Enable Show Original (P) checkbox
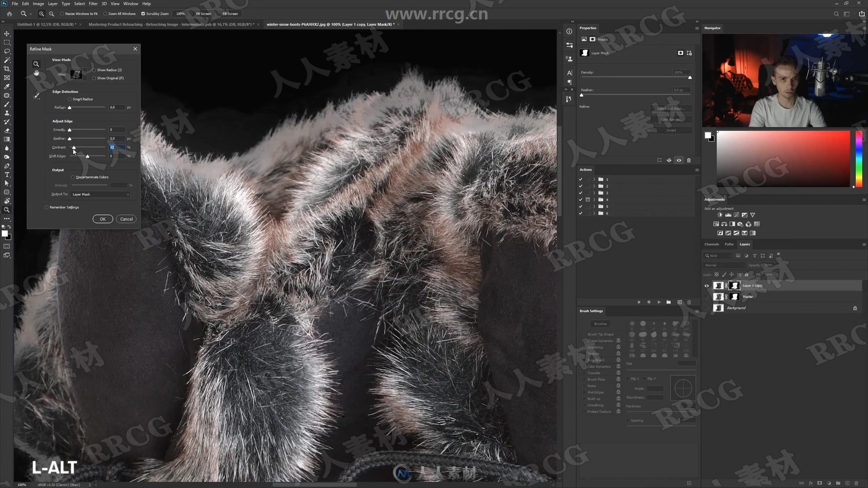The width and height of the screenshot is (868, 488). pyautogui.click(x=94, y=78)
